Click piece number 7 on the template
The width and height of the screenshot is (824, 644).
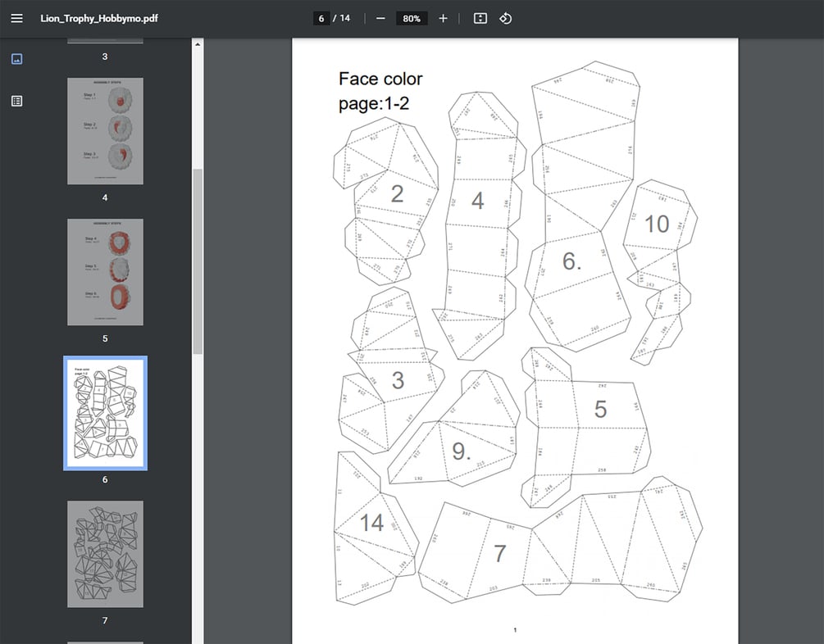[x=500, y=554]
